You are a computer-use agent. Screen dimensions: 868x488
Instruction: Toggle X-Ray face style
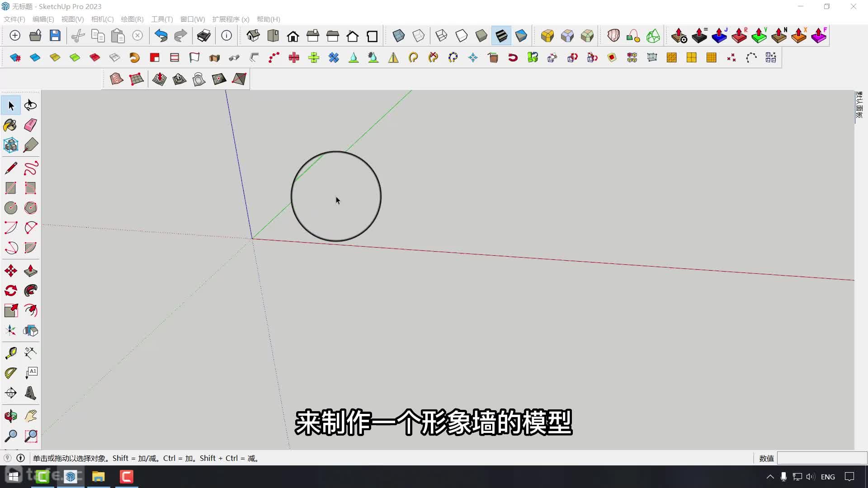[399, 36]
